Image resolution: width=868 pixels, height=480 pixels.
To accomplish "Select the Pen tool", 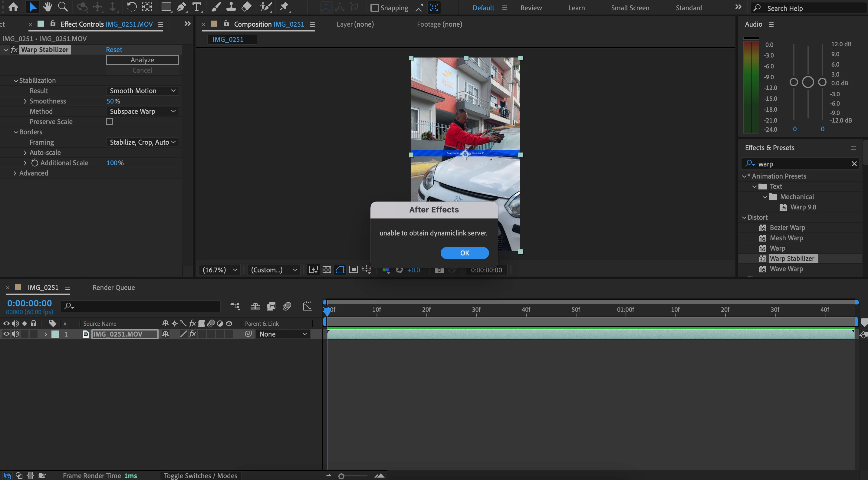I will point(181,7).
